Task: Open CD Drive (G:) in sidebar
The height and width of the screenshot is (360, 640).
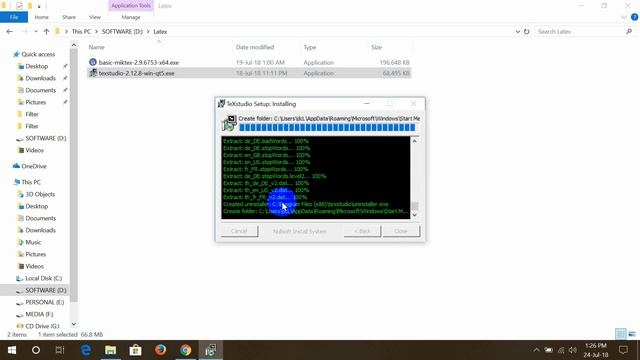Action: pos(42,326)
